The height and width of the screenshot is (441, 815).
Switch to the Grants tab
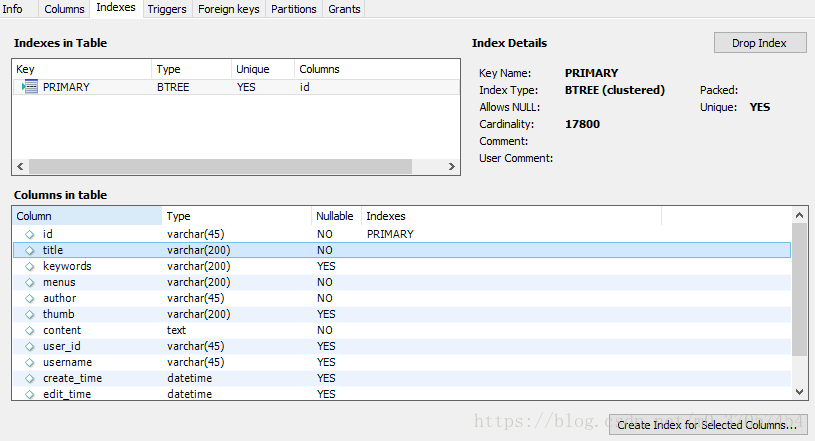tap(344, 9)
